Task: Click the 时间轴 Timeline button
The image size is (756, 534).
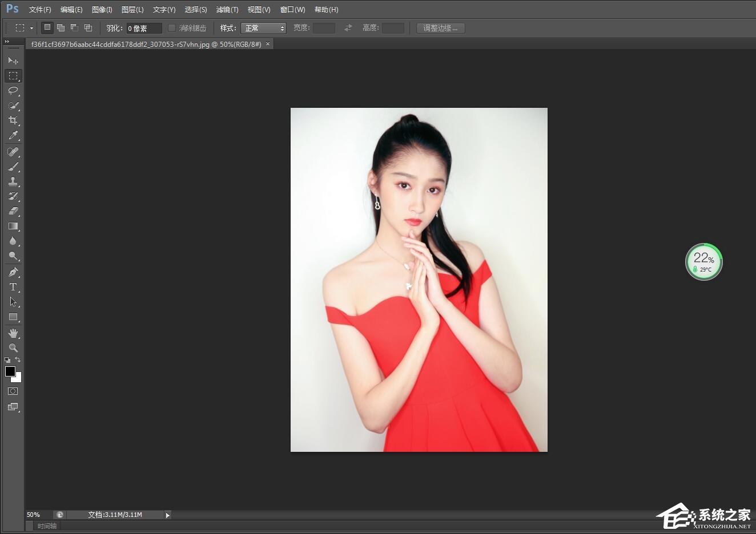Action: (46, 525)
